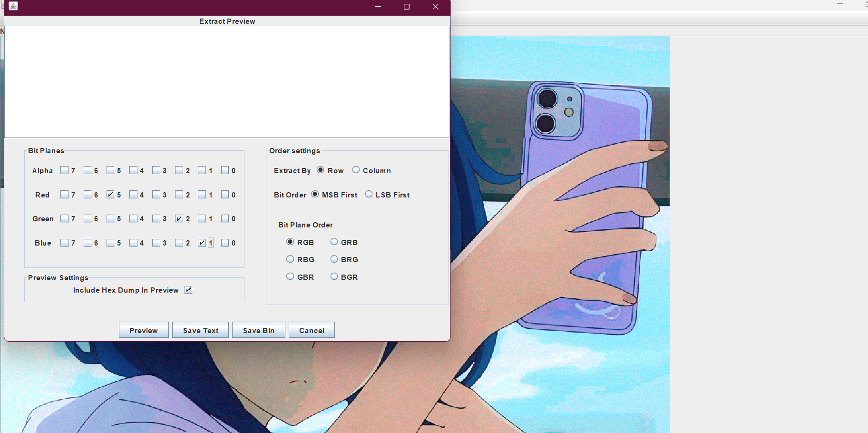
Task: Click inside the Extract Preview text area
Action: (227, 82)
